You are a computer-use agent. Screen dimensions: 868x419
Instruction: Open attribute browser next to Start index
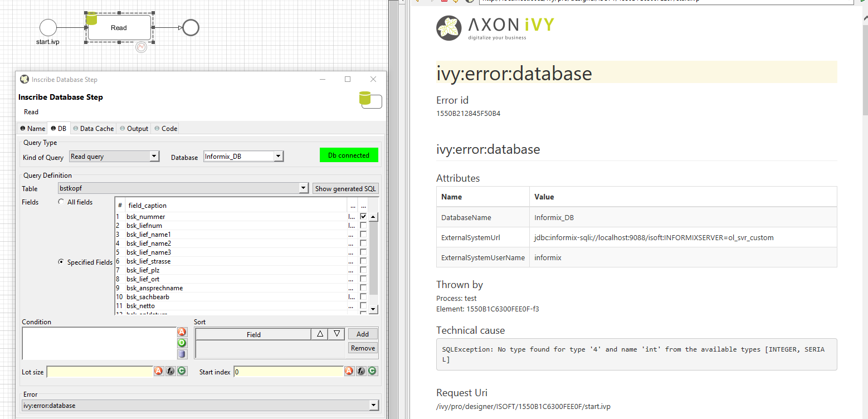point(349,371)
